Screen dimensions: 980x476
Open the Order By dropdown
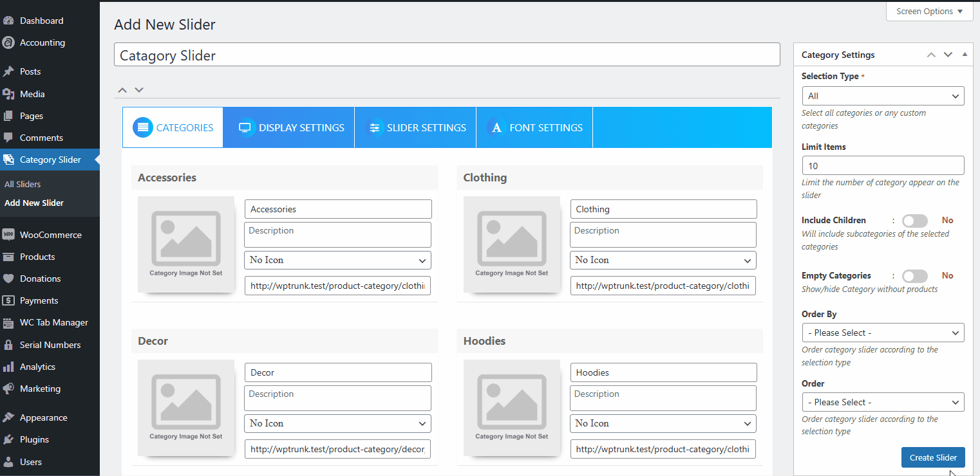[x=882, y=333]
